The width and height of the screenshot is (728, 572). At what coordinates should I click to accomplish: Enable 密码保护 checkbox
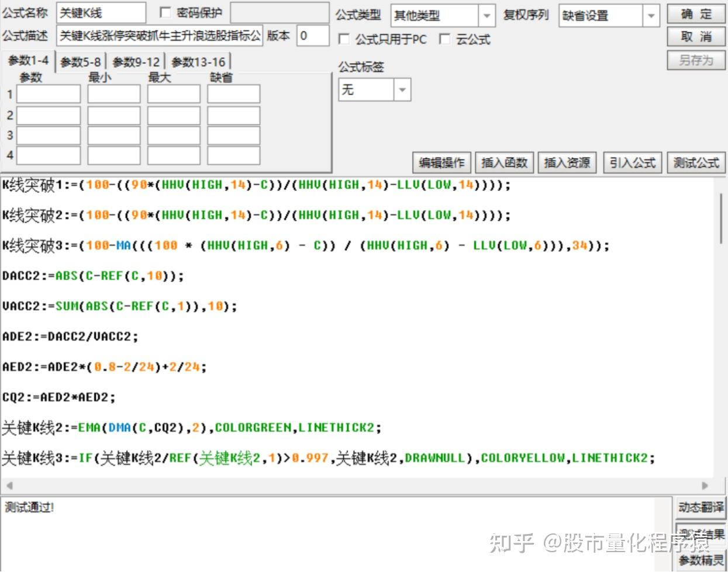pyautogui.click(x=165, y=13)
